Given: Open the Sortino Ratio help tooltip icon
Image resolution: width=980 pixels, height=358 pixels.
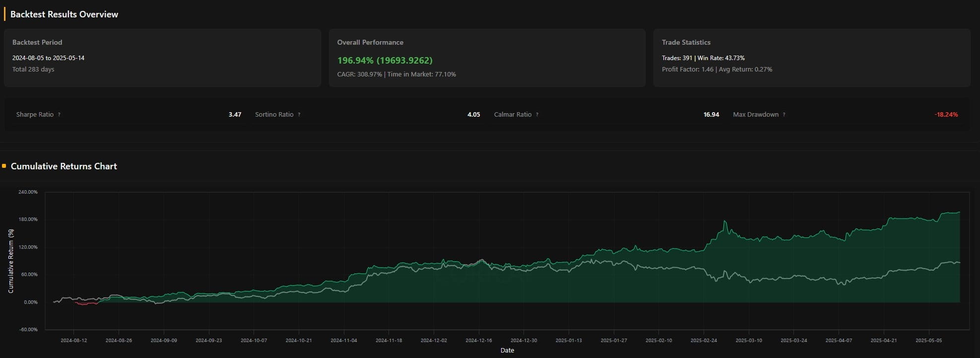Looking at the screenshot, I should point(299,115).
